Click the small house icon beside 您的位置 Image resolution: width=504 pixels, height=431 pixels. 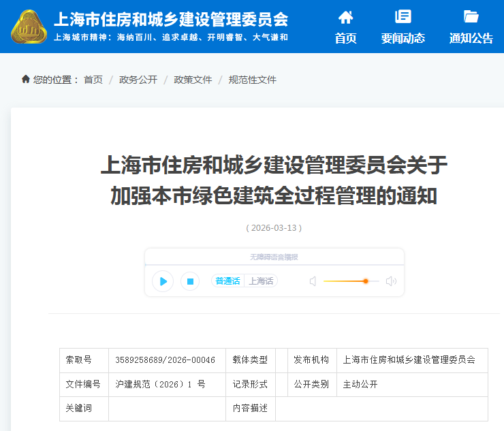[26, 79]
